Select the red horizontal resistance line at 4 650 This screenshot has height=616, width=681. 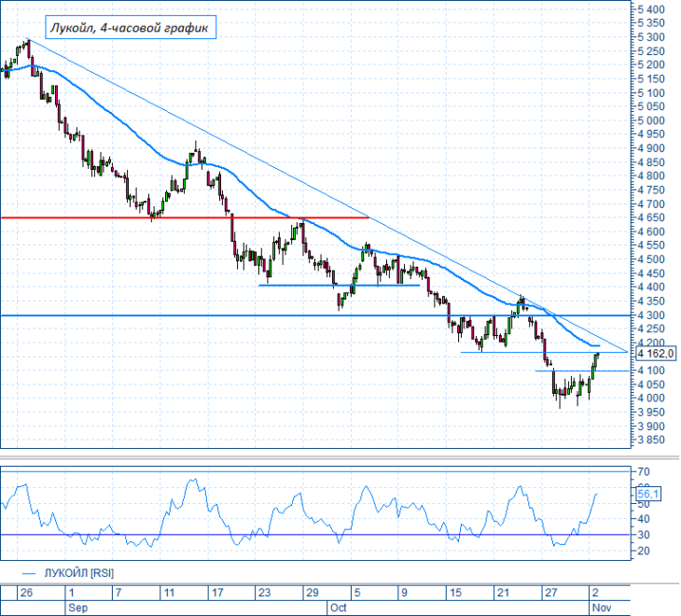pos(185,217)
